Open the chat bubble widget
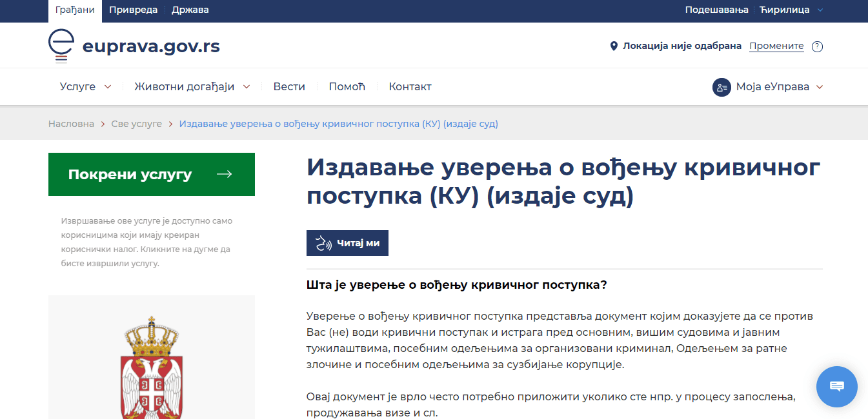 click(x=836, y=386)
